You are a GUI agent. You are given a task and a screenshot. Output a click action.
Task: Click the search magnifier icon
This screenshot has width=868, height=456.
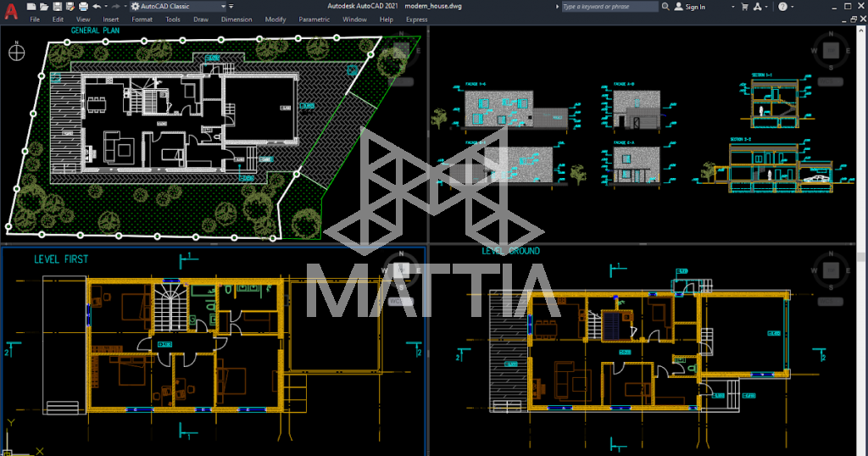tap(665, 6)
